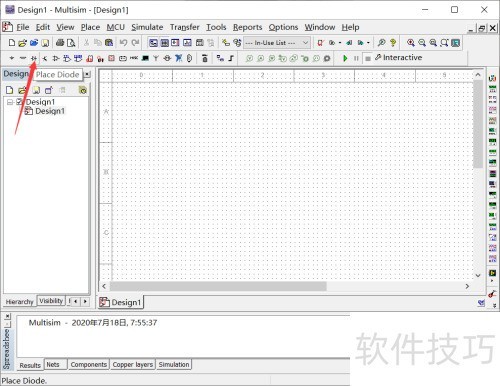
Task: Click the Place Electromechanical antenna-shaped icon
Action: pos(156,58)
